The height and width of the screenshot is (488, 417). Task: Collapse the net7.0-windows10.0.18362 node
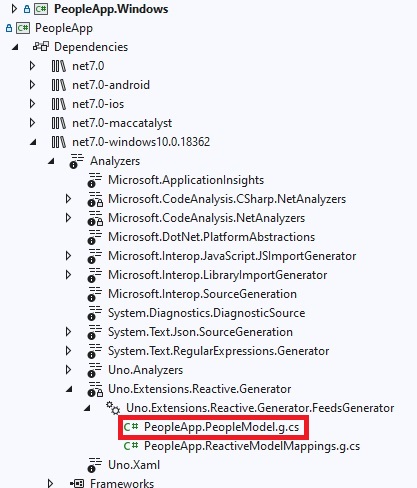(x=33, y=142)
